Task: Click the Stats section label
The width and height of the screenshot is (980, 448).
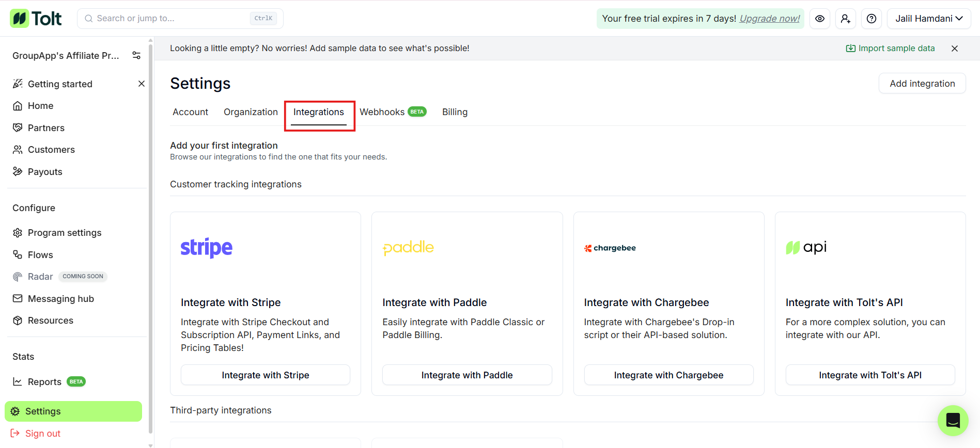Action: coord(23,357)
